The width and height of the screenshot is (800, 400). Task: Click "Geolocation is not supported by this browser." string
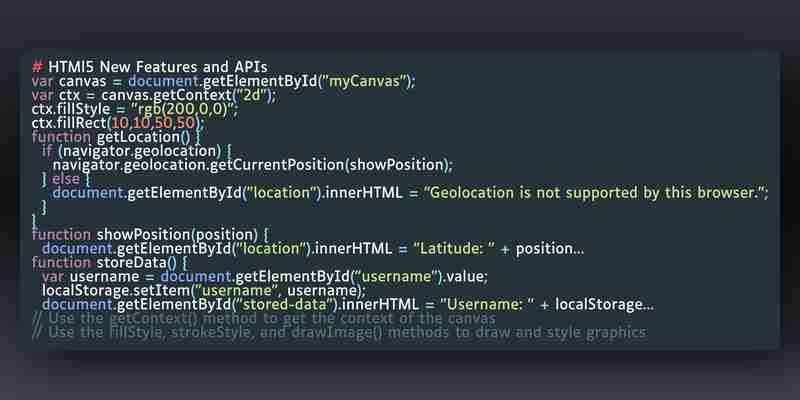tap(593, 193)
